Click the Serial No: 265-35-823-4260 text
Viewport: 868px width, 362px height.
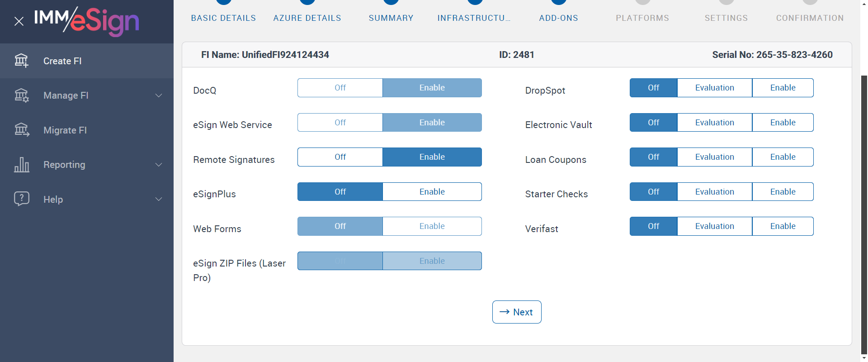[773, 55]
